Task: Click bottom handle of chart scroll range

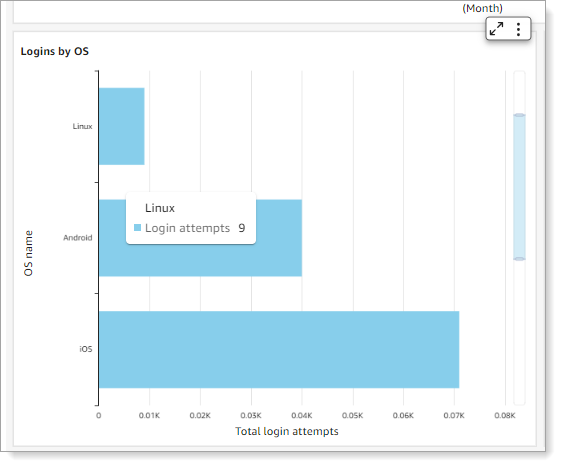Action: click(x=519, y=259)
